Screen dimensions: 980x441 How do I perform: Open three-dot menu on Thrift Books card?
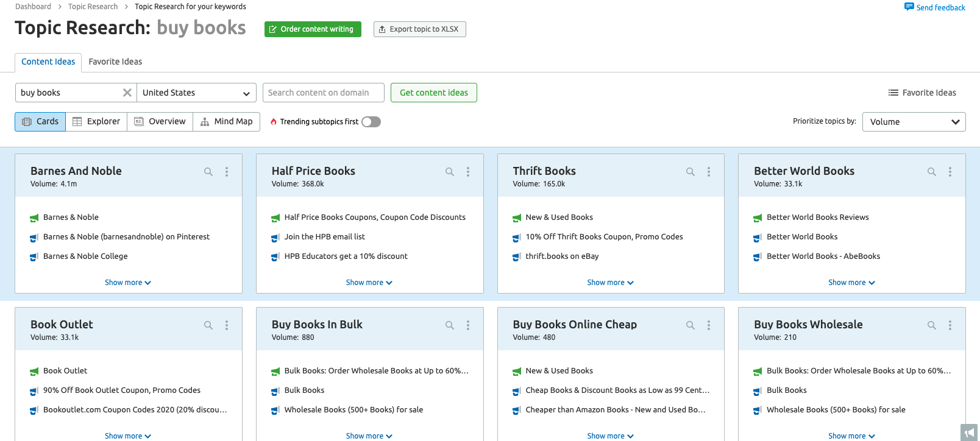click(709, 172)
